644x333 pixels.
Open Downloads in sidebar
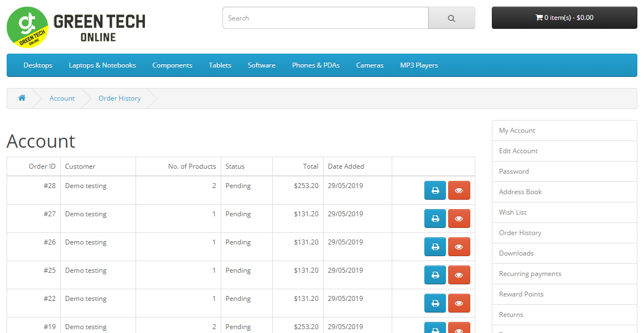coord(564,253)
